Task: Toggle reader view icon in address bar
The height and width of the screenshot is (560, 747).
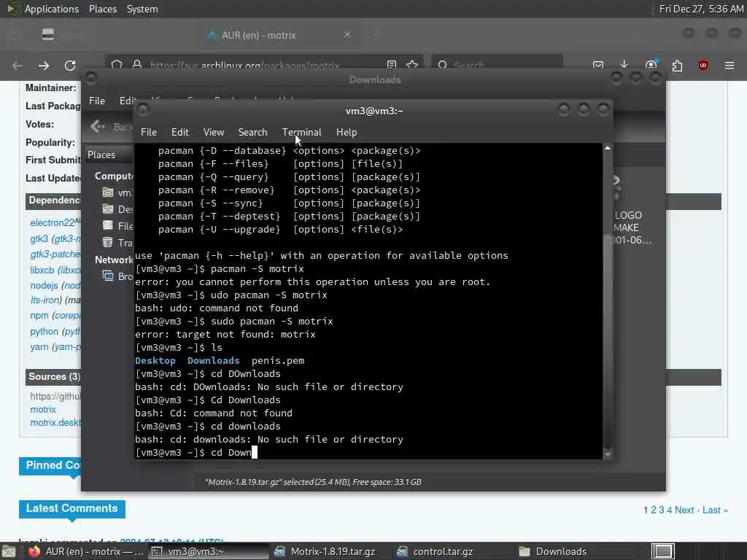Action: point(392,64)
